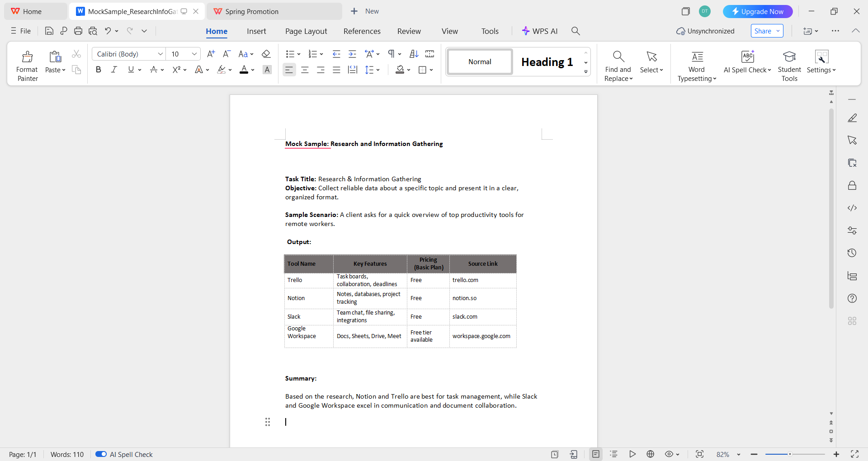868x461 pixels.
Task: Click the Print icon in quick access toolbar
Action: tap(78, 31)
